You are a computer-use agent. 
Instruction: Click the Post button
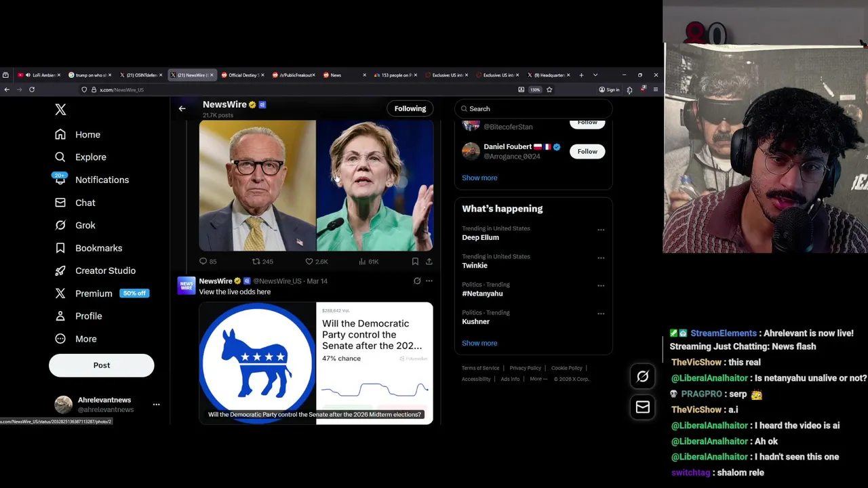click(102, 365)
